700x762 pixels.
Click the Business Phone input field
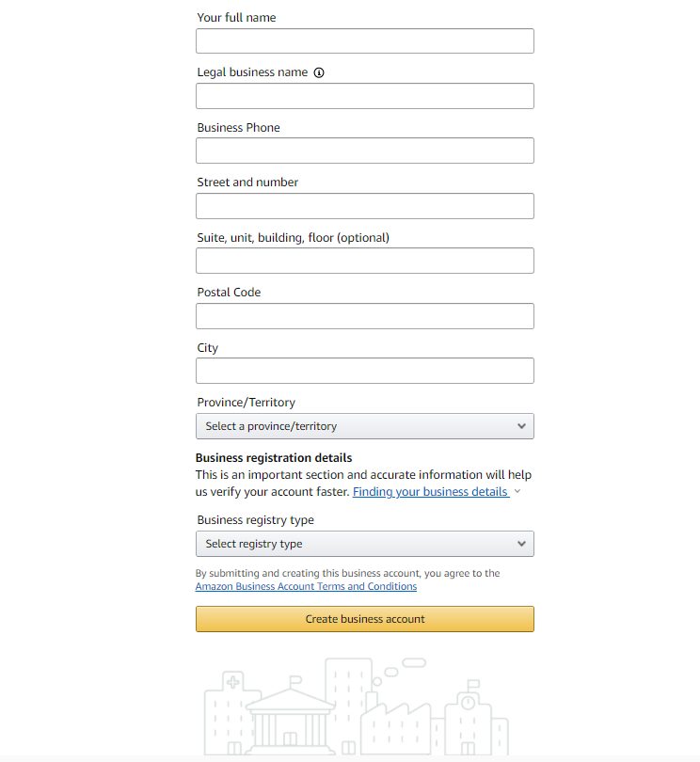click(364, 151)
